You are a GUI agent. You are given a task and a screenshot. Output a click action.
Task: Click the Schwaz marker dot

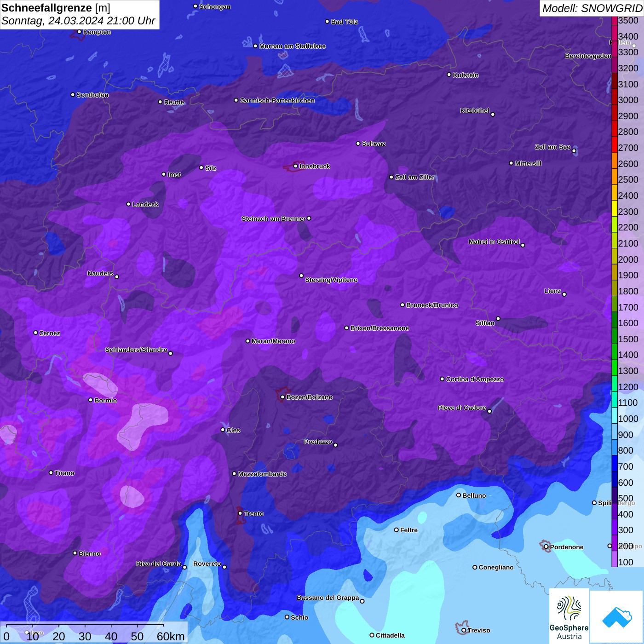[358, 143]
